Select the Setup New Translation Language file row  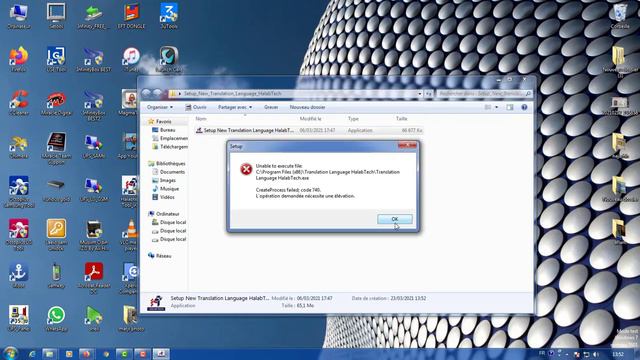pyautogui.click(x=309, y=130)
